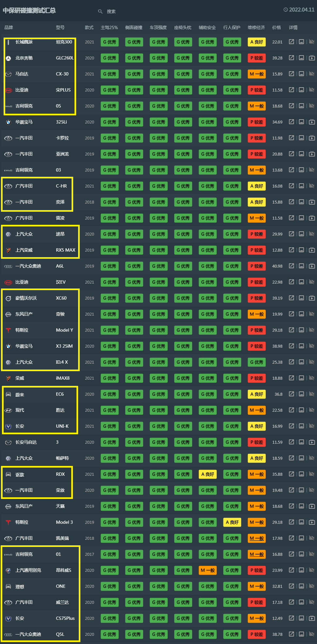Play crash video for 卡罗拉

[x=312, y=138]
